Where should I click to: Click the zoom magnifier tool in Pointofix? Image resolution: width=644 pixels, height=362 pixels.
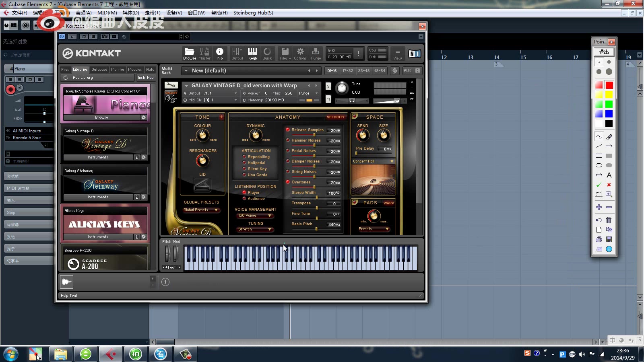(609, 194)
